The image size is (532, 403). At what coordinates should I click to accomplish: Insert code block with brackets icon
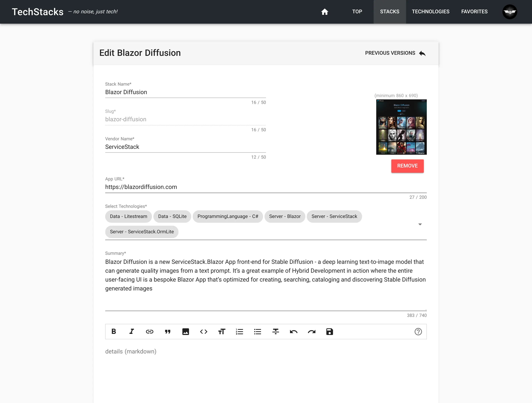pos(203,331)
